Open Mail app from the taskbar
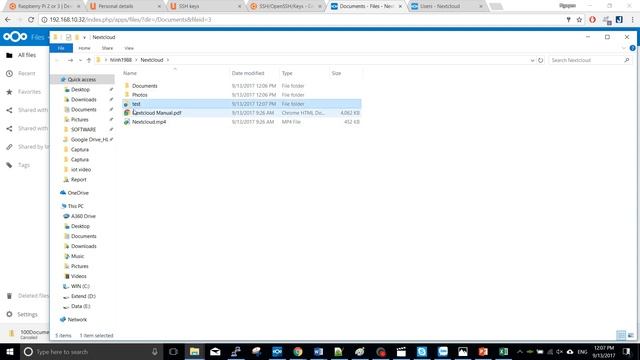640x360 pixels. (215, 351)
